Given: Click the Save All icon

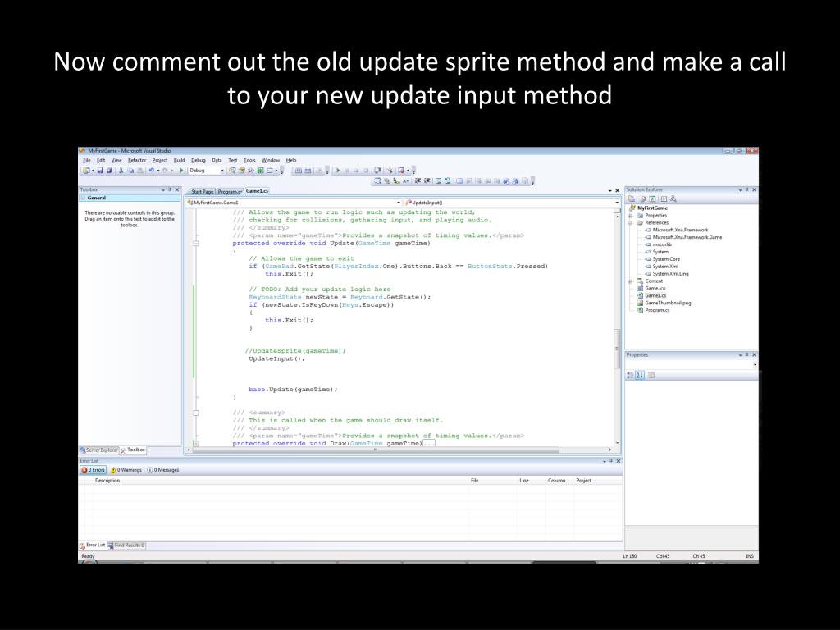Looking at the screenshot, I should (109, 171).
